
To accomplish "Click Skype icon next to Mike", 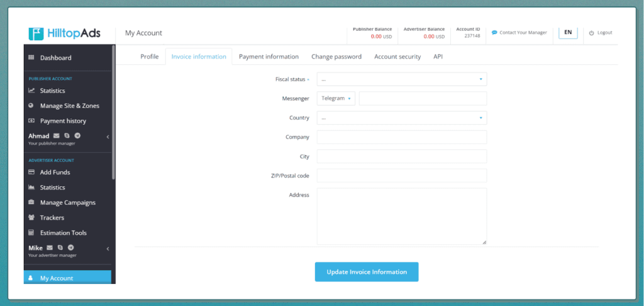I will coord(60,248).
